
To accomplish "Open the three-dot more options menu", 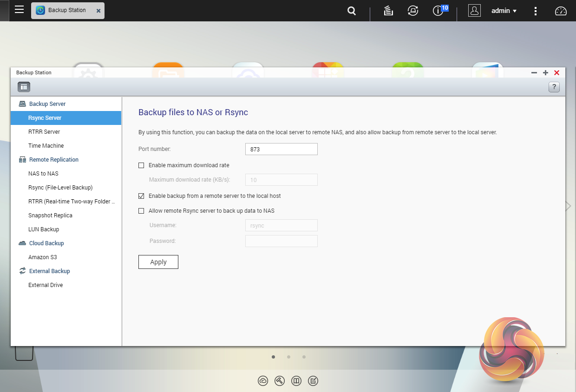I will 536,11.
